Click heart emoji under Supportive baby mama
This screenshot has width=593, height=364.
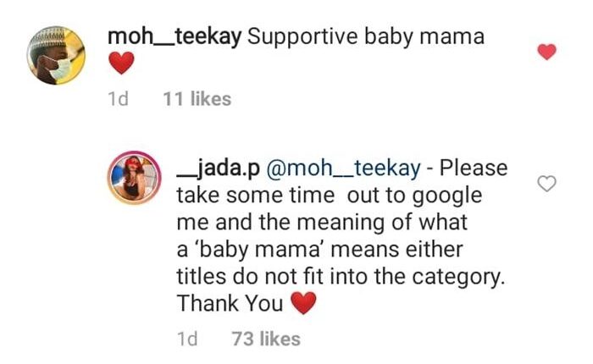click(x=123, y=63)
